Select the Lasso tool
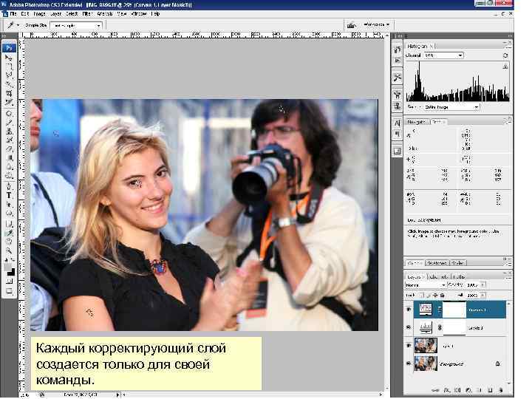Viewport: 532px width, 399px height. pos(9,75)
